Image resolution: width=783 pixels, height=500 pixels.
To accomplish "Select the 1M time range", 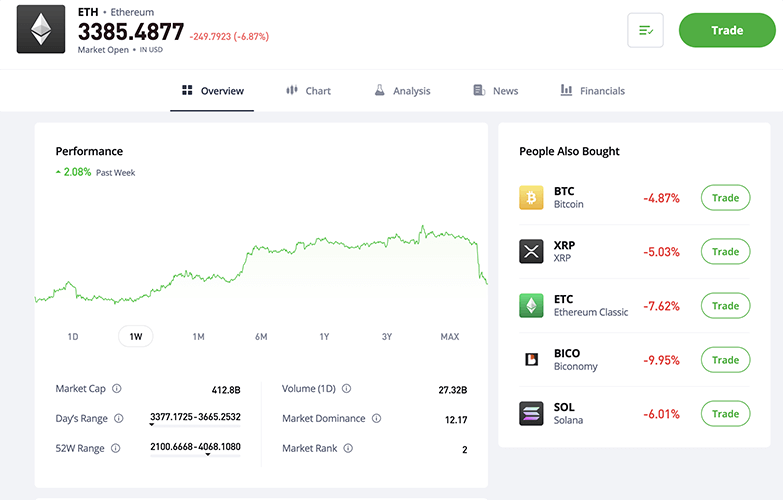I will pos(198,337).
